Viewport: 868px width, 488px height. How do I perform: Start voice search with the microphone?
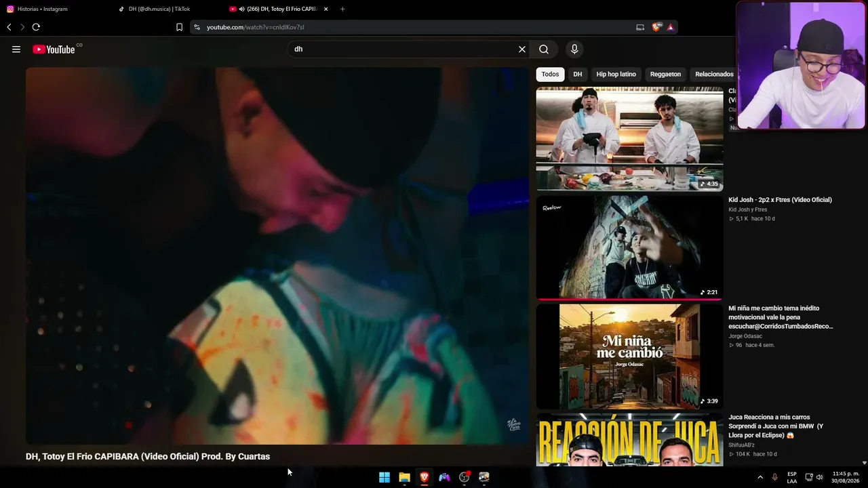tap(574, 49)
